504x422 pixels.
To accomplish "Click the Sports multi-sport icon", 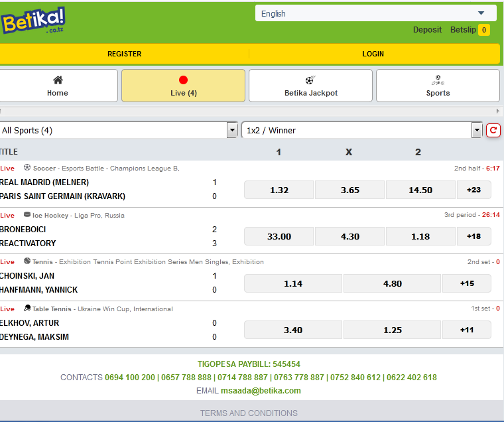I will pos(438,80).
